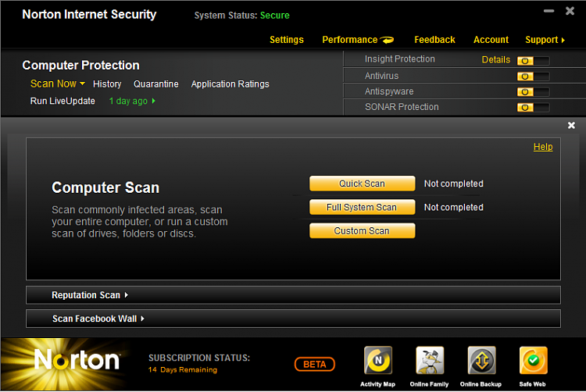The image size is (586, 392).
Task: Open the Scan Now dropdown
Action: point(58,84)
